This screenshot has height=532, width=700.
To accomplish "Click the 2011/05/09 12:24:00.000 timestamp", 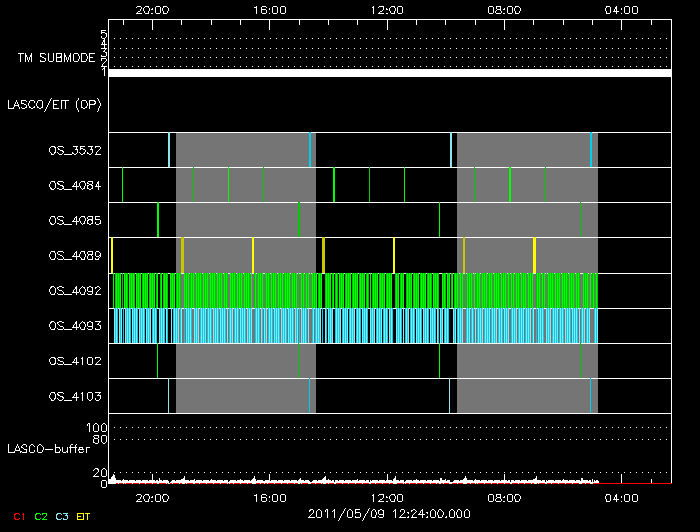I will [x=387, y=514].
